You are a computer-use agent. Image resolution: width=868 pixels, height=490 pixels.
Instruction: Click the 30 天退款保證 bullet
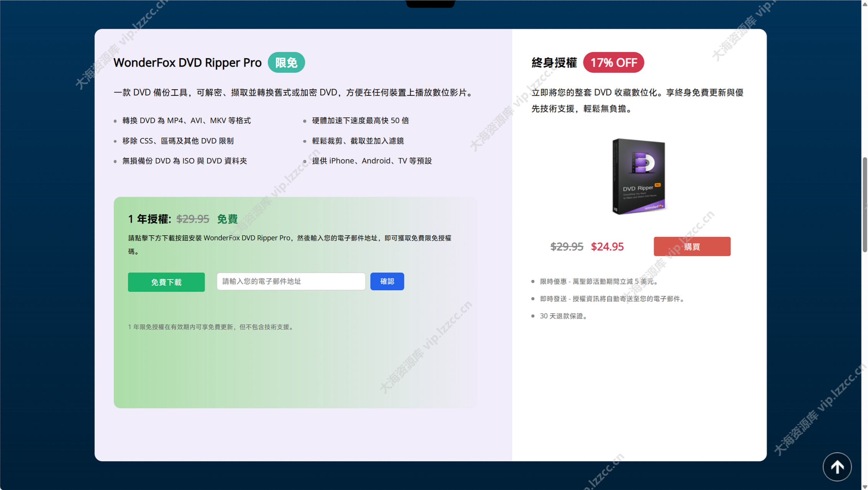(x=563, y=316)
